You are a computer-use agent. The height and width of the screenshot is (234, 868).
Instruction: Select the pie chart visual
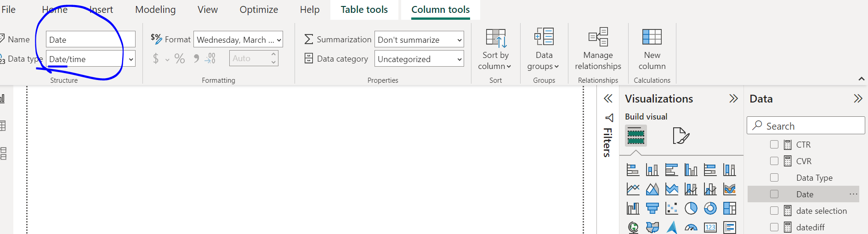pyautogui.click(x=691, y=208)
